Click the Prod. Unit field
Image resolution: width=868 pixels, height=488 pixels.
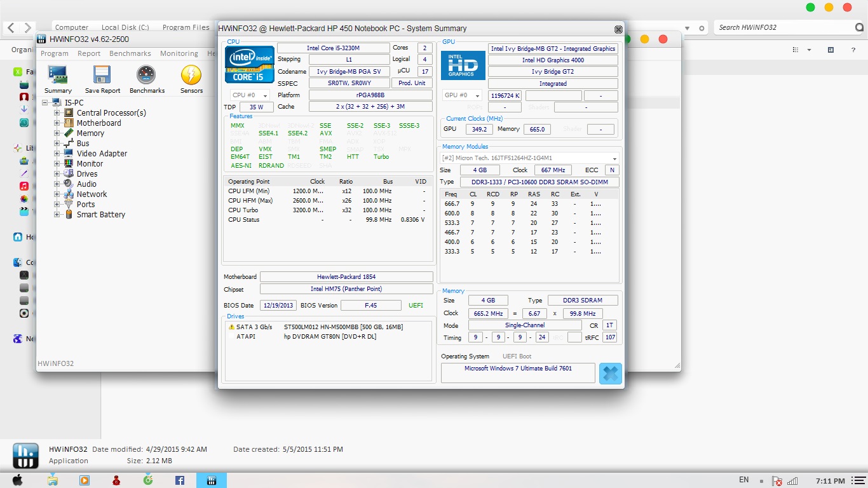412,83
